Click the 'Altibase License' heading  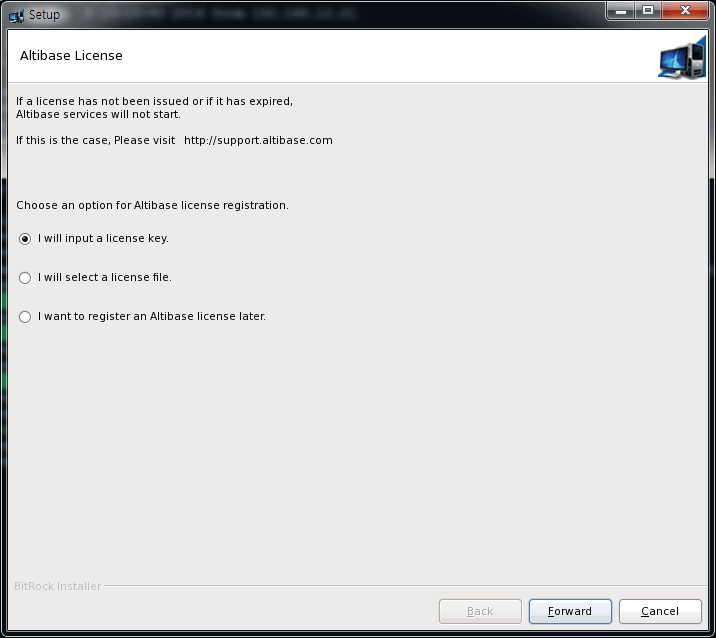tap(71, 56)
